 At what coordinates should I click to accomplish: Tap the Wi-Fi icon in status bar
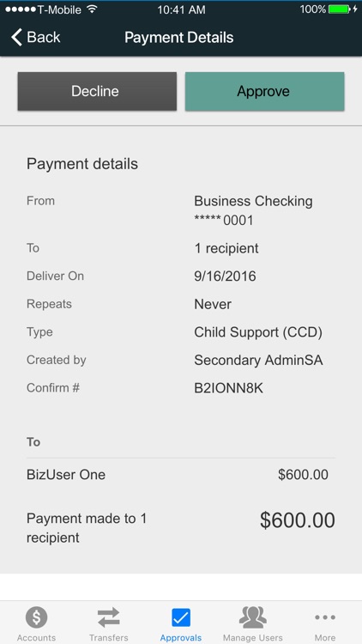click(x=92, y=9)
